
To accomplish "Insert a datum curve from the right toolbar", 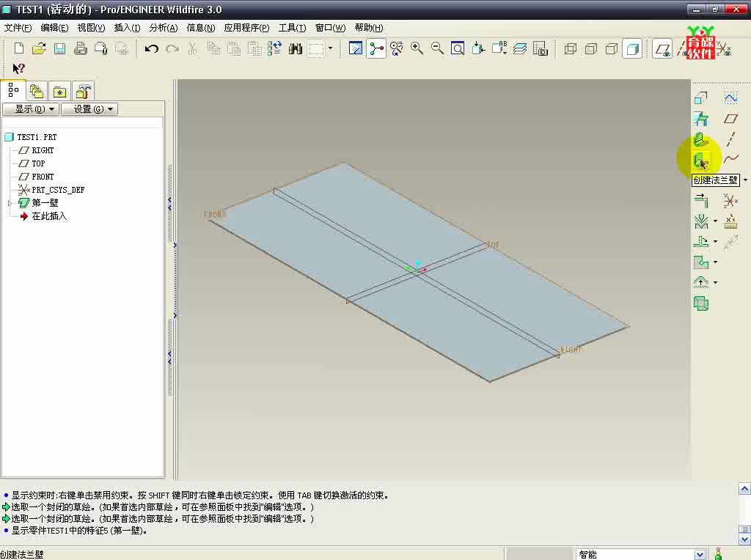I will click(731, 158).
